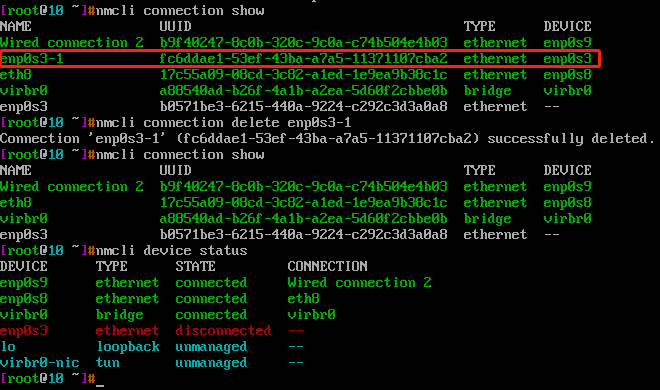Click the eth8 entry in the CONNECTION column
The height and width of the screenshot is (390, 660).
point(303,298)
